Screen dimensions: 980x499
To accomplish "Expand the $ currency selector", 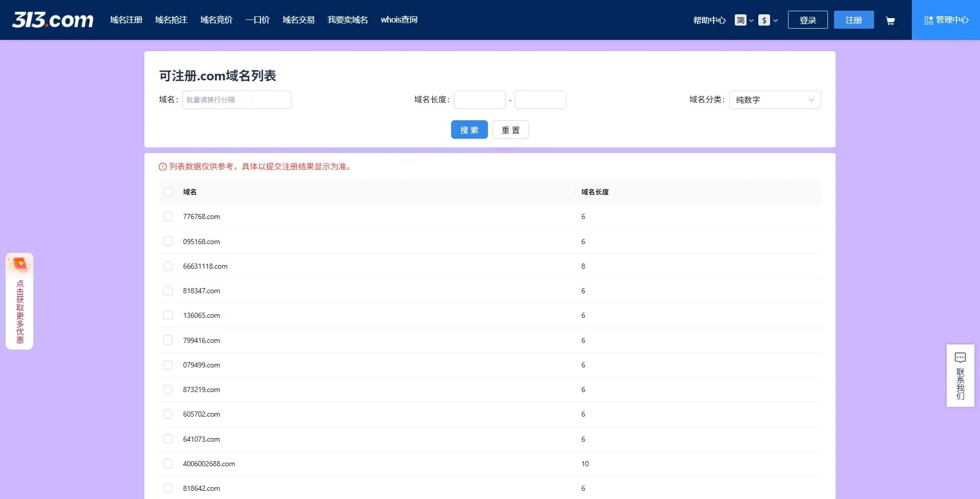I will pos(768,20).
